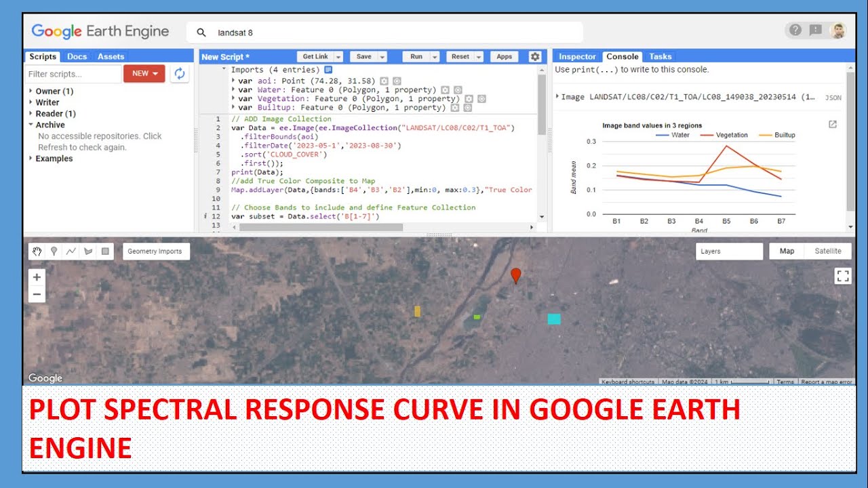Open settings for the aoi import
The height and width of the screenshot is (488, 868).
point(384,81)
